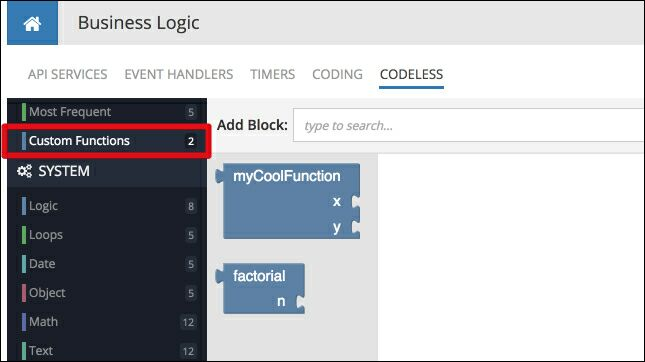645x362 pixels.
Task: Go to the Home icon
Action: tap(32, 23)
